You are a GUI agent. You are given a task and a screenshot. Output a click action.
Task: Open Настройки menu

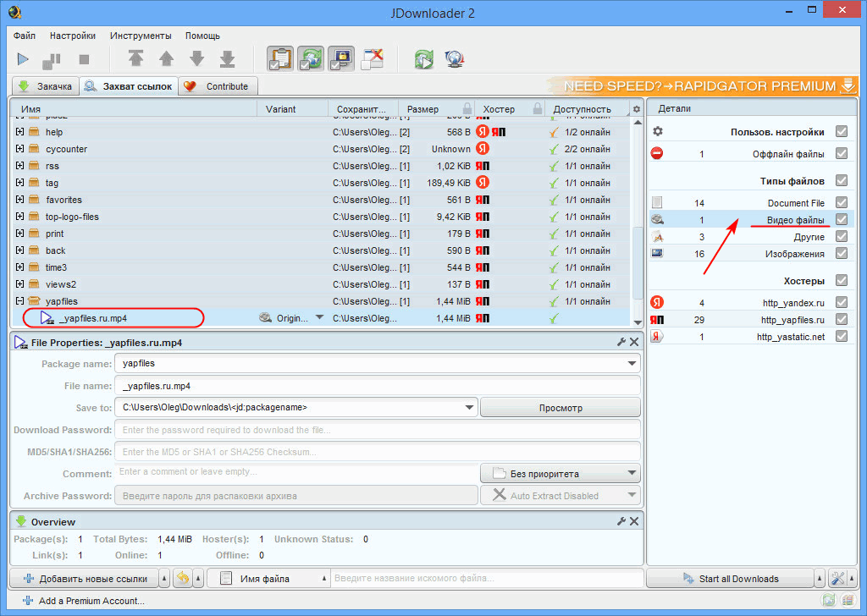coord(73,36)
